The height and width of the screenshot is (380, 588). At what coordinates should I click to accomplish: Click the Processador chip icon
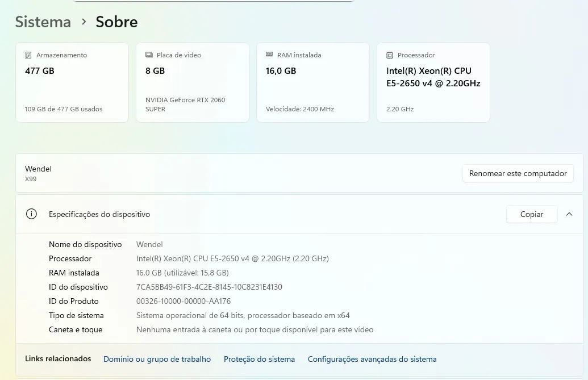coord(390,55)
